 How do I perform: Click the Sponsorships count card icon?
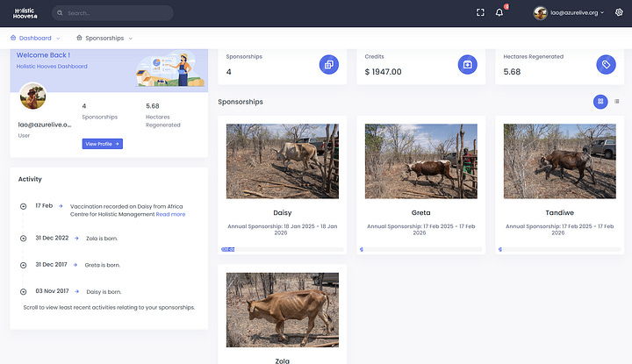(329, 64)
